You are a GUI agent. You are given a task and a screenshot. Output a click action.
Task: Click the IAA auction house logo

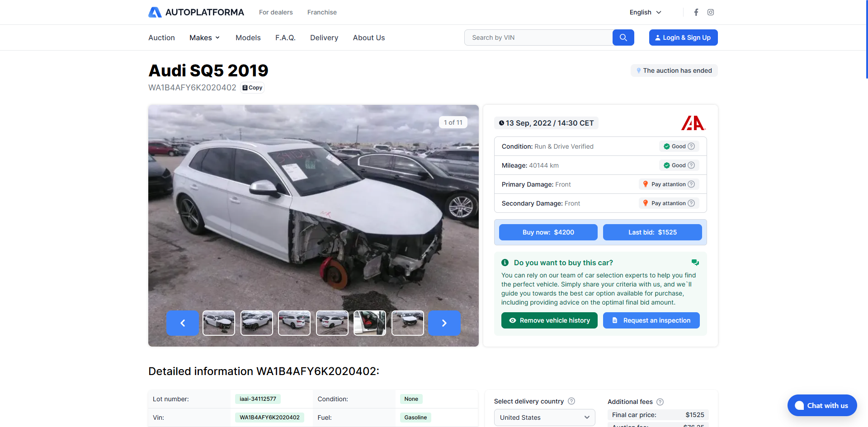(x=693, y=123)
